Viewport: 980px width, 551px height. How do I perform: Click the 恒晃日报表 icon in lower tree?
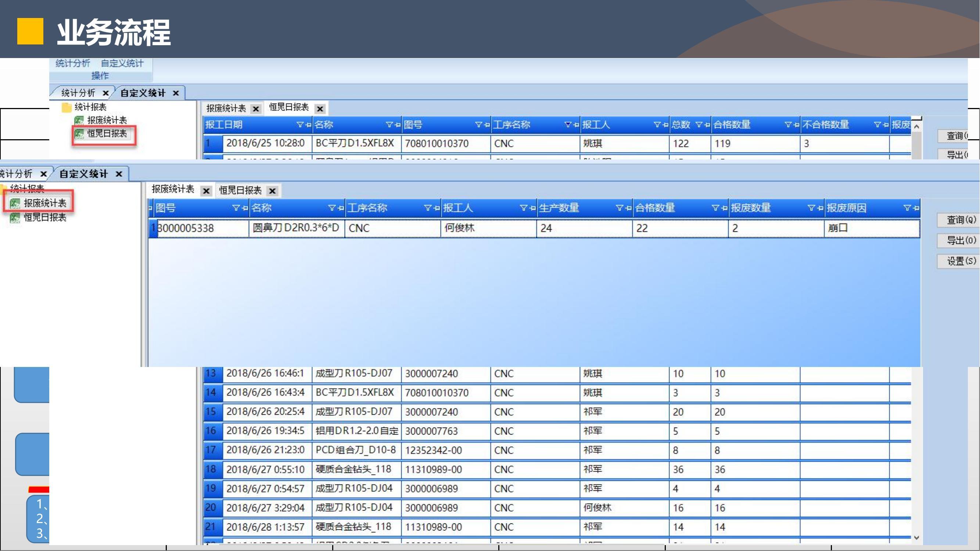pos(14,218)
